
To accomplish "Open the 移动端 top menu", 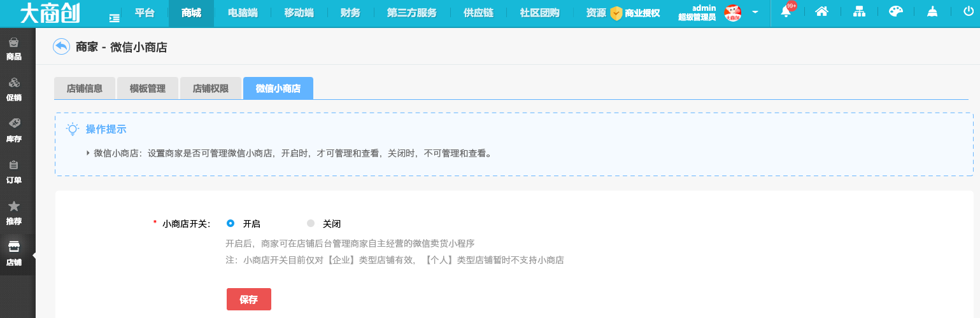I will (299, 13).
